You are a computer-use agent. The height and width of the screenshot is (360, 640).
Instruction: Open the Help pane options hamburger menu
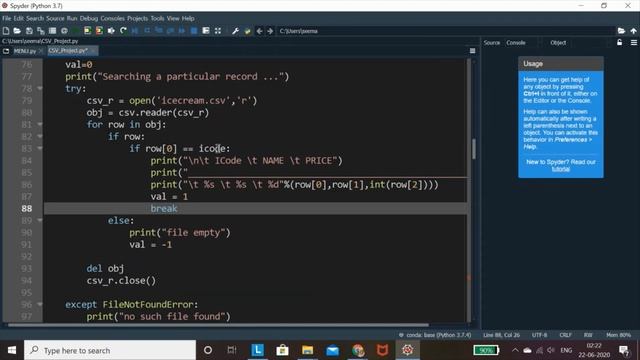click(634, 42)
